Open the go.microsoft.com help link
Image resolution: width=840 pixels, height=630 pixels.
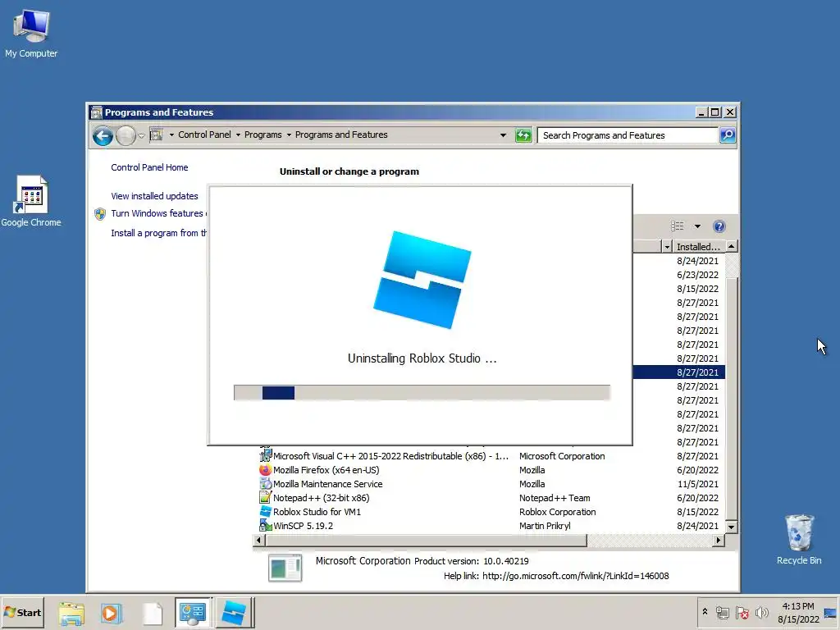(x=575, y=576)
